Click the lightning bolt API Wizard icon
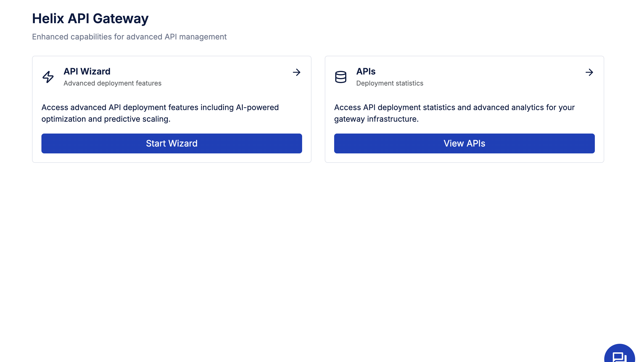 (x=48, y=77)
